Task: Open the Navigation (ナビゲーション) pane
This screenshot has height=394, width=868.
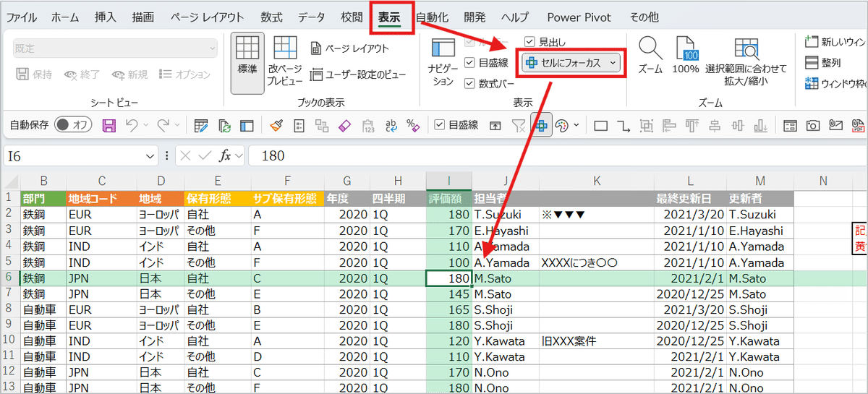Action: pos(443,61)
